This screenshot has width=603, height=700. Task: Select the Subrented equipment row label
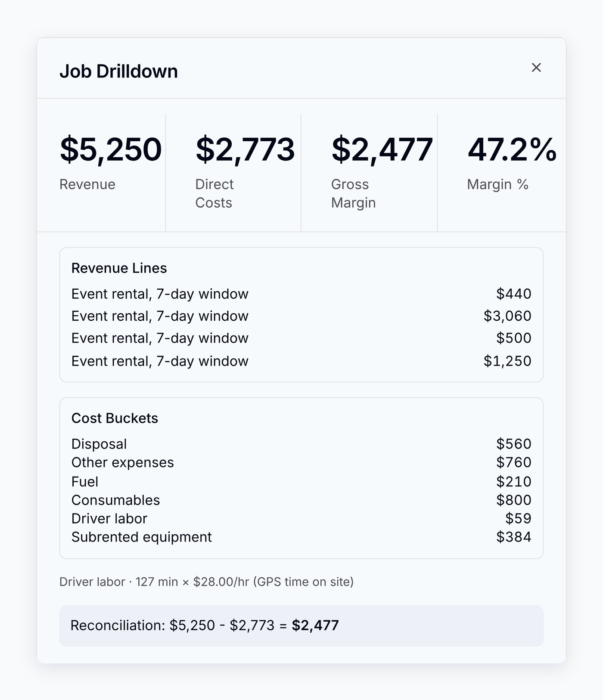(x=142, y=537)
